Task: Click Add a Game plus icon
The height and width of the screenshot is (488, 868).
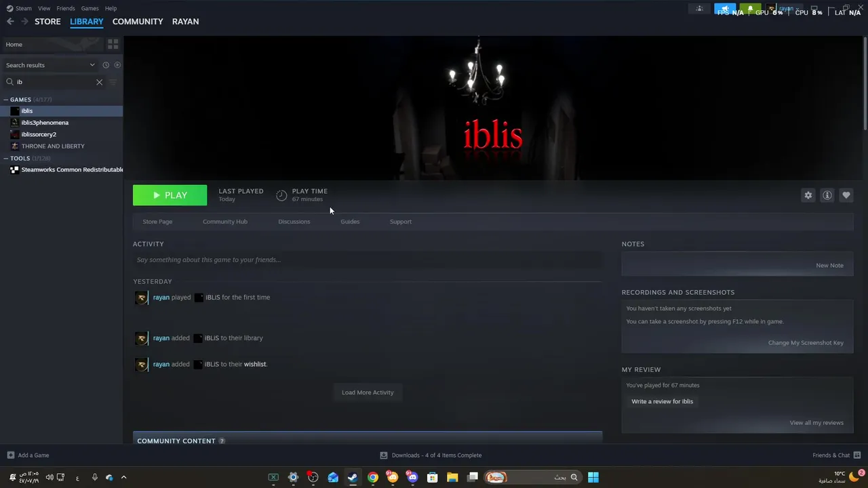Action: click(x=10, y=455)
